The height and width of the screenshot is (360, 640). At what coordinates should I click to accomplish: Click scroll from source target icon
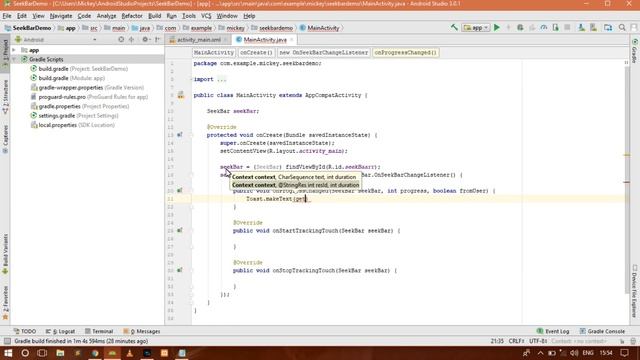(x=121, y=40)
